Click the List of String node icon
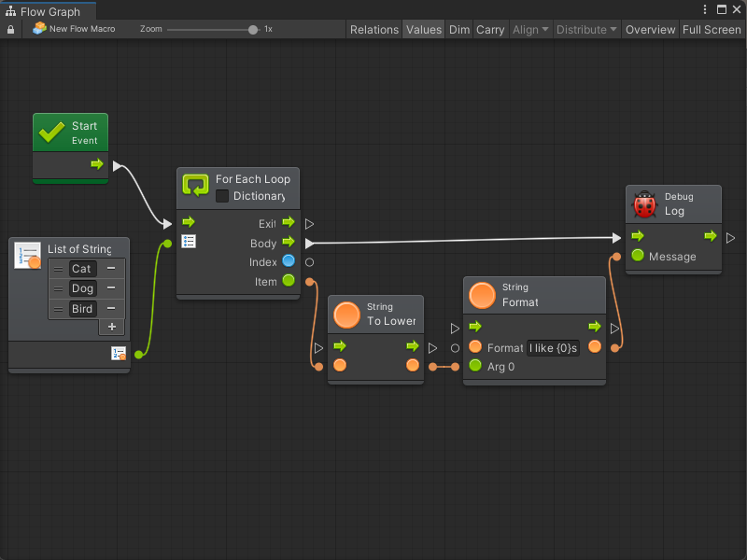747x560 pixels. pyautogui.click(x=28, y=256)
